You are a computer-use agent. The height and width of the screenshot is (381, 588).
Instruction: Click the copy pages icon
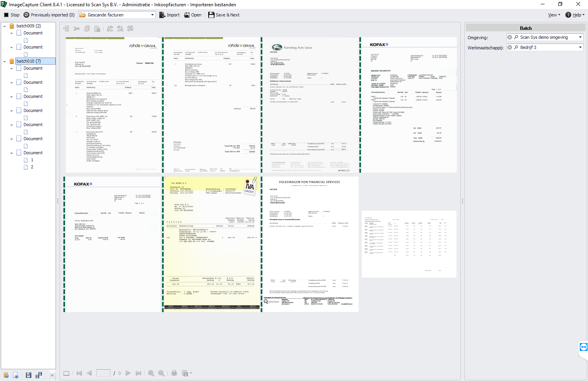click(x=87, y=29)
